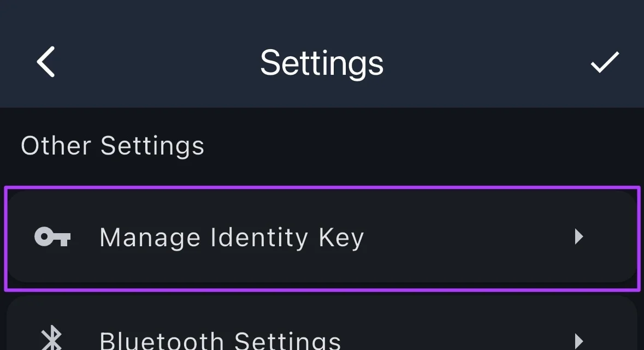Select the Other Settings section header
644x350 pixels.
pos(113,145)
